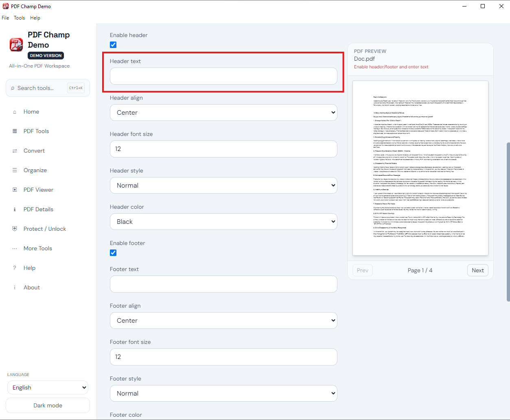Screen dimensions: 510x420
Task: Switch to Dark mode
Action: 48,405
